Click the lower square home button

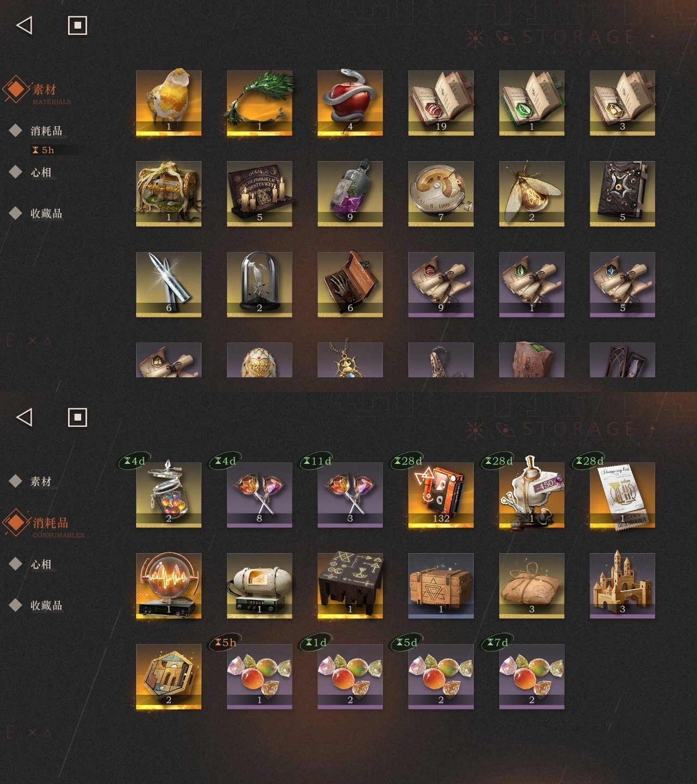(x=77, y=417)
